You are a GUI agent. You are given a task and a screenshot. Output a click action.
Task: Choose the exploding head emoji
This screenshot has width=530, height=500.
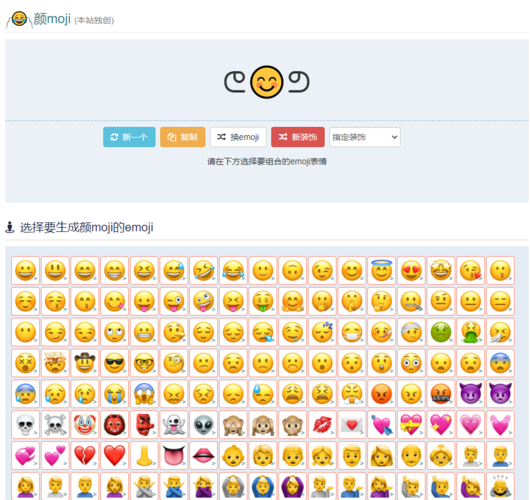click(x=55, y=363)
